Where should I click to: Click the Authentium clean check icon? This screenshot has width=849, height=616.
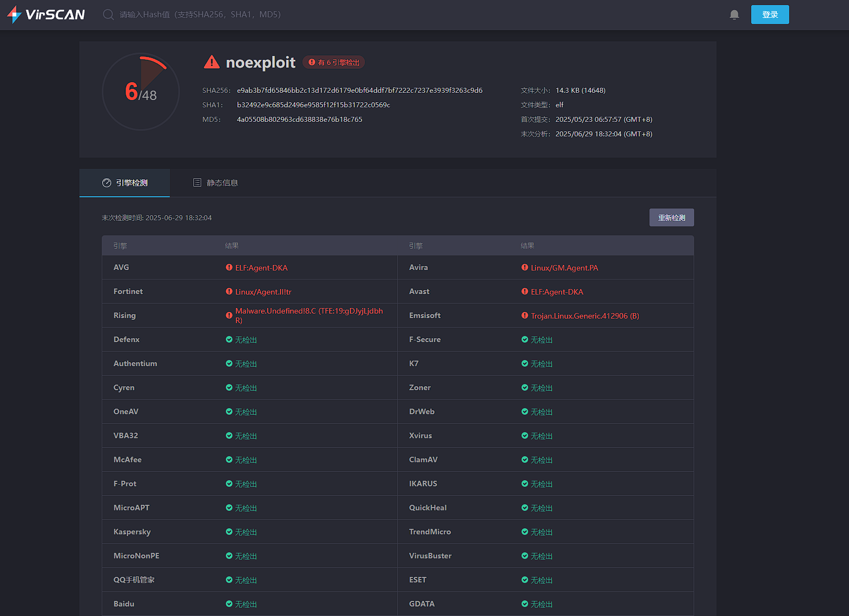click(229, 364)
